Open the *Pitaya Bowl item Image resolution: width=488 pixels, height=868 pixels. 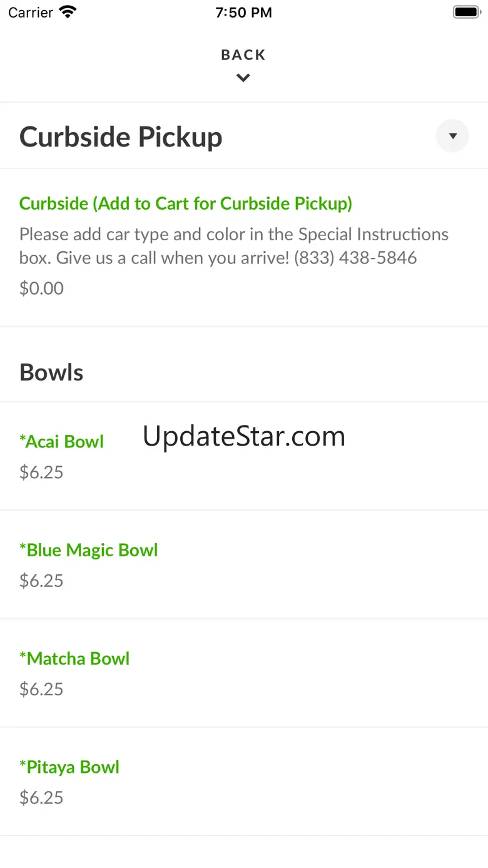[x=69, y=767]
